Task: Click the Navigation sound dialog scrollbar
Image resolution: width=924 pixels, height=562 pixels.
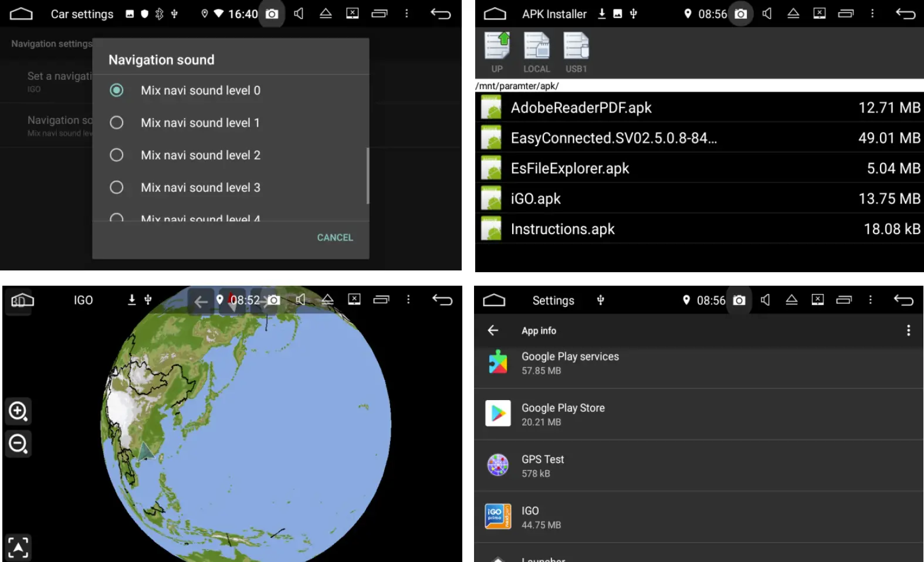Action: (x=367, y=175)
